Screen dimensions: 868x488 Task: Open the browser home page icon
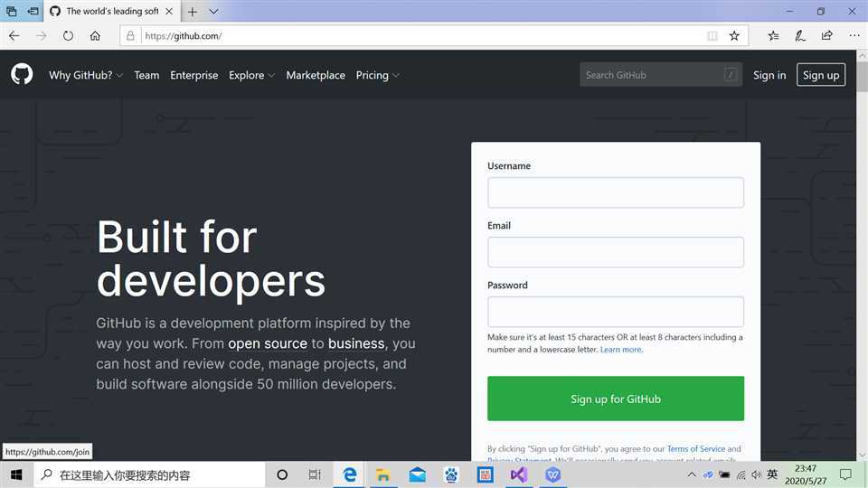tap(95, 36)
